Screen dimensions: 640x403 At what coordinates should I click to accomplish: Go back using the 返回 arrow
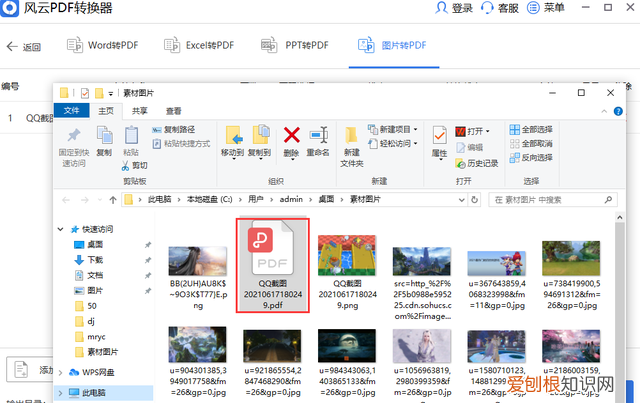[12, 47]
